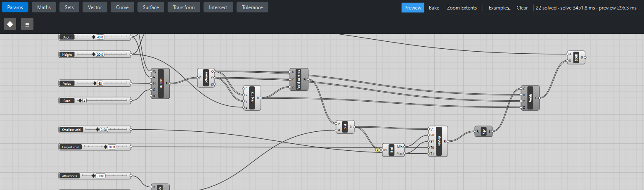Viewport: 644px width, 190px height.
Task: Click the N input port of Pop2D
Action: click(151, 83)
